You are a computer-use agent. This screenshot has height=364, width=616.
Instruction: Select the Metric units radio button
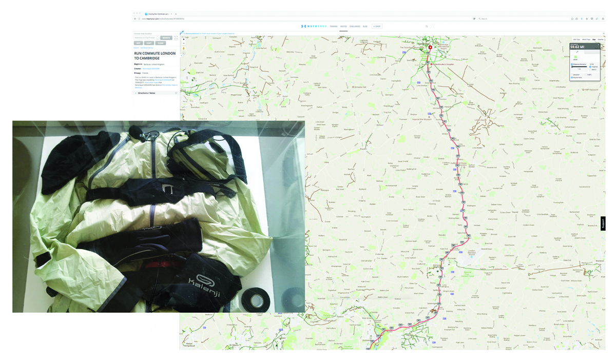click(591, 69)
